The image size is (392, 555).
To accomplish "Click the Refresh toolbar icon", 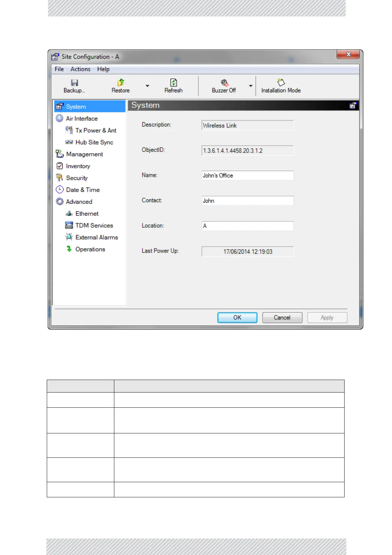I will (x=174, y=82).
